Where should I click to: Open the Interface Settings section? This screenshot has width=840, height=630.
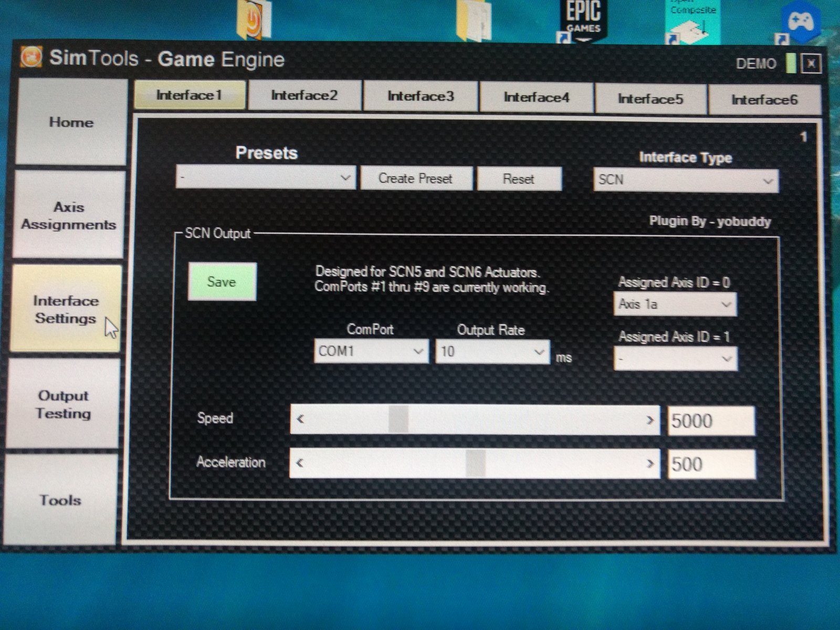66,309
